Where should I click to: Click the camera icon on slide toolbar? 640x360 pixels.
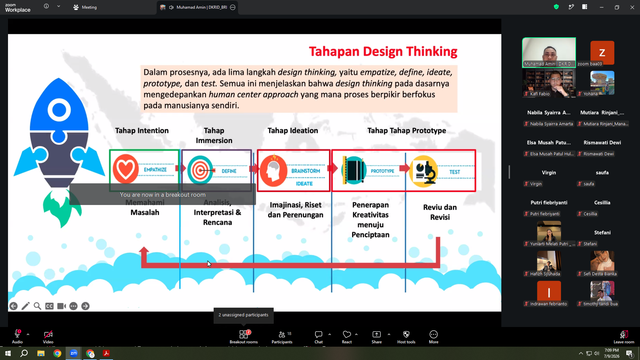pyautogui.click(x=61, y=306)
